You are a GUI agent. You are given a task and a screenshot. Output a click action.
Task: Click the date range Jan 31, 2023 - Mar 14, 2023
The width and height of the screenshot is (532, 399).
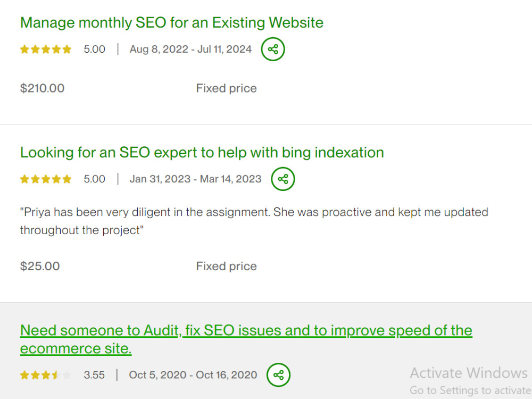click(x=195, y=179)
